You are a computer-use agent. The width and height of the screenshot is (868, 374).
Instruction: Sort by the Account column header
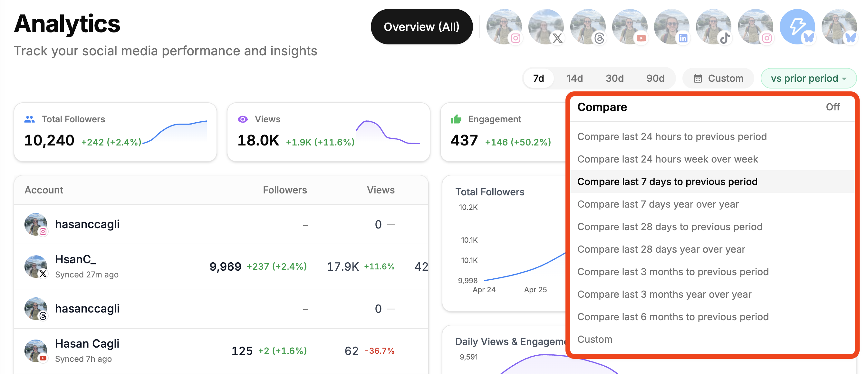point(44,190)
